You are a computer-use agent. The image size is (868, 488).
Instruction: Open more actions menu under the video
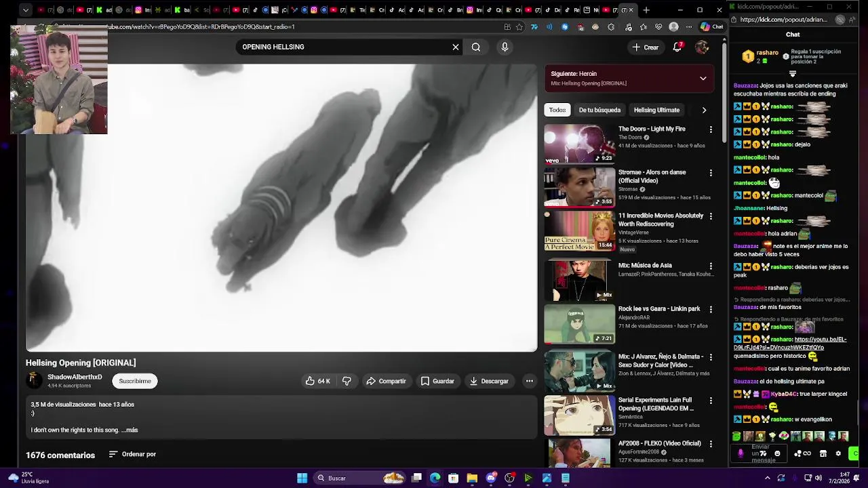pos(530,381)
